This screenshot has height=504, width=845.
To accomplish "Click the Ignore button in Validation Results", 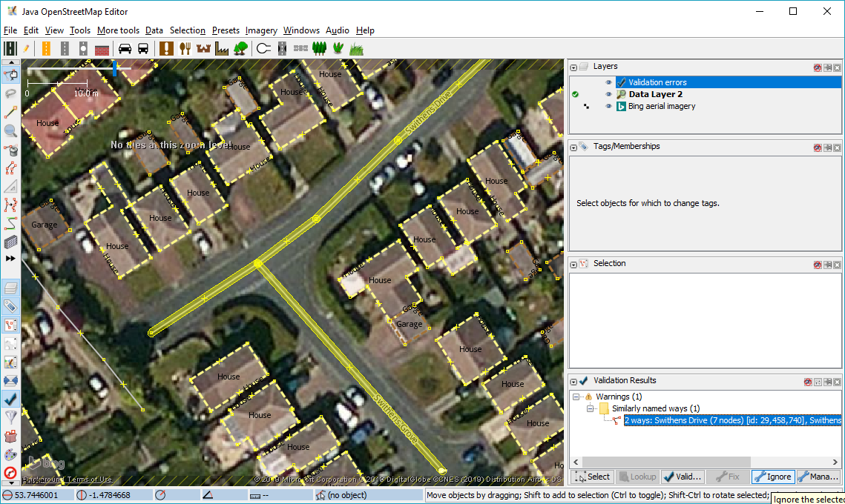I will pyautogui.click(x=772, y=477).
